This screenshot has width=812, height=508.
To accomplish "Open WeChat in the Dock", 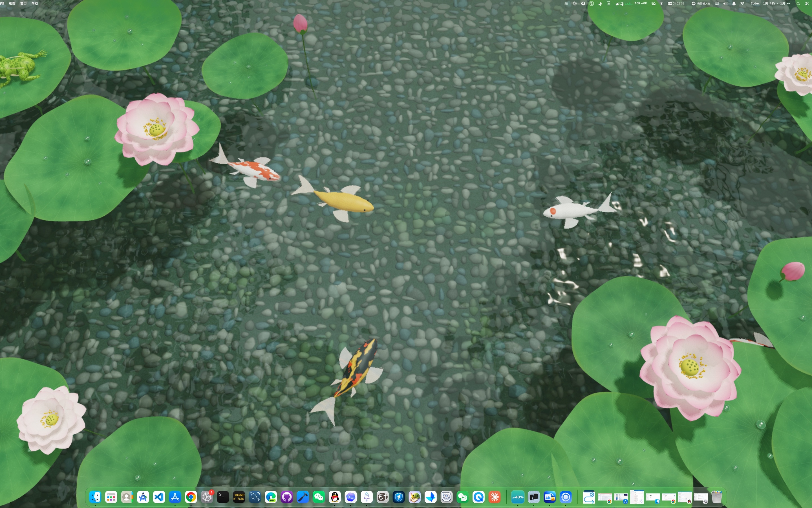I will (319, 497).
